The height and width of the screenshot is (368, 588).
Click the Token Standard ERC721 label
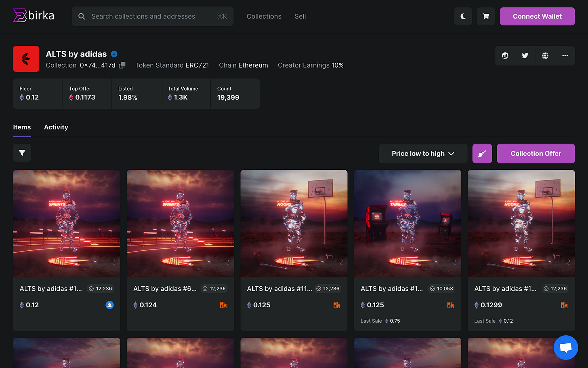pos(172,65)
